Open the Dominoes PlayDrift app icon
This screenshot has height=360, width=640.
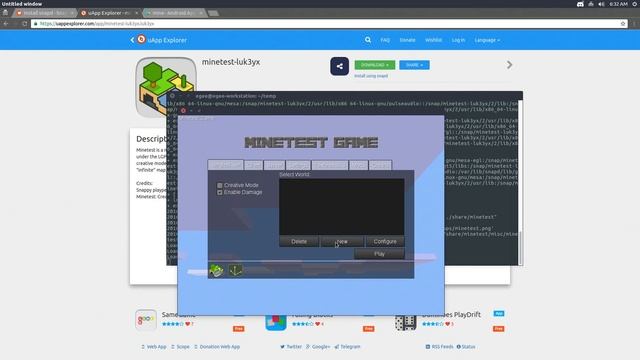[405, 322]
